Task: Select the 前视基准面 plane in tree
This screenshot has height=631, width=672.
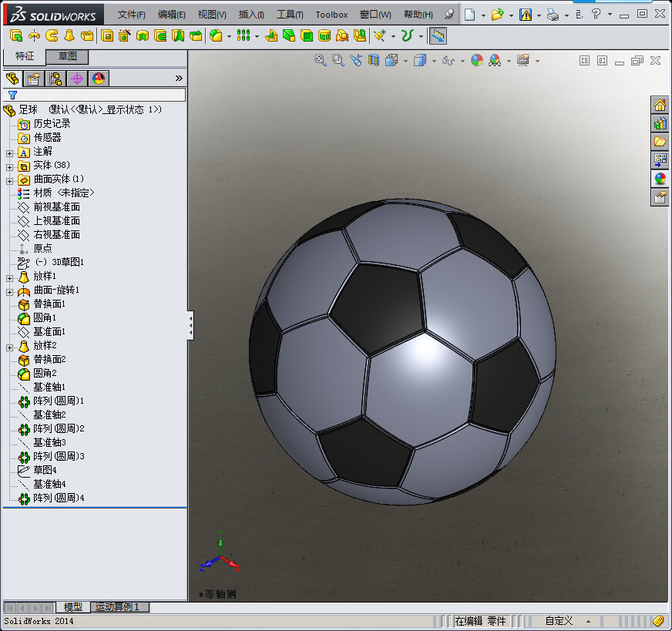Action: click(56, 207)
